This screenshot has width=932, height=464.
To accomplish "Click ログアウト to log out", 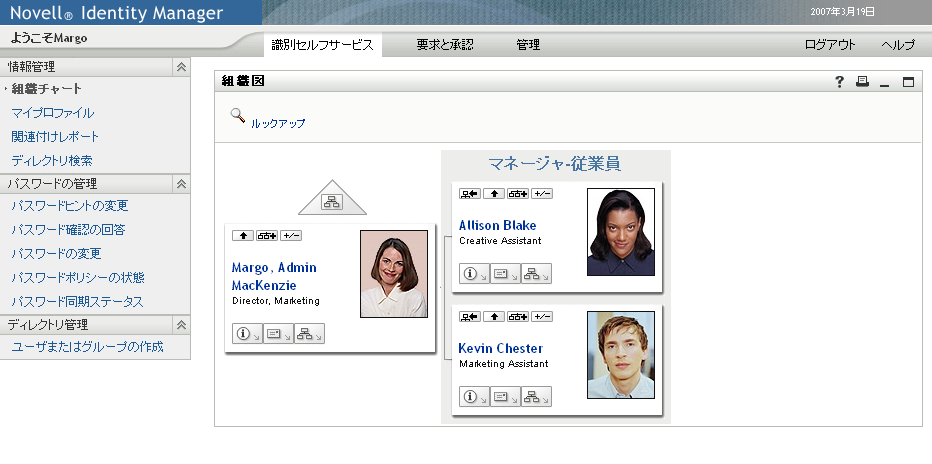I will [830, 45].
